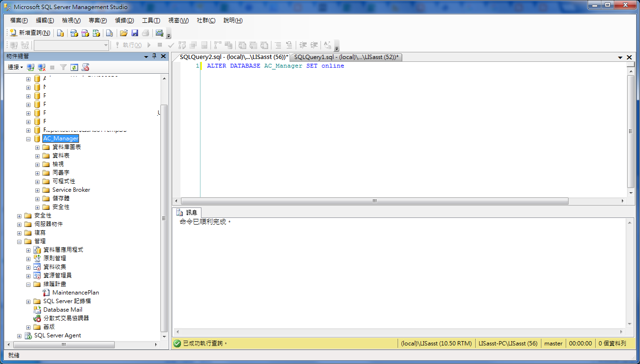Open the 連接 dropdown in Object Explorer
Screen dimensions: 640x364
pyautogui.click(x=14, y=67)
